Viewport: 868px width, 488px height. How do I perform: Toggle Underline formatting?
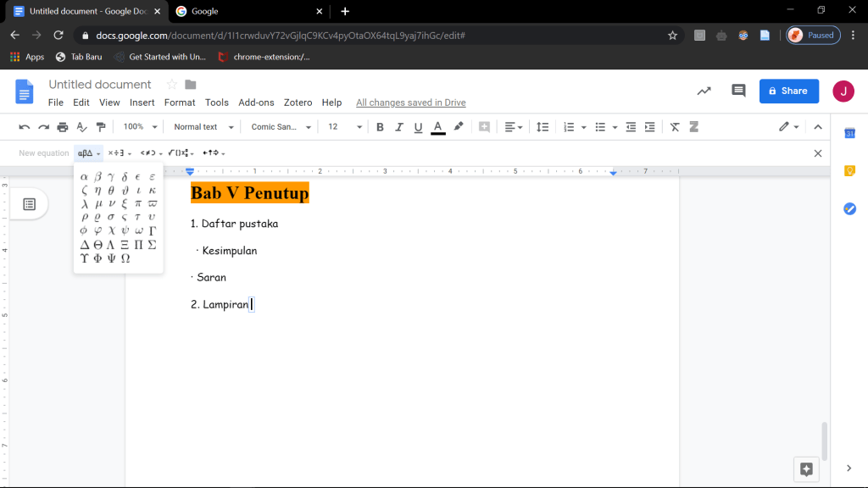pyautogui.click(x=418, y=127)
